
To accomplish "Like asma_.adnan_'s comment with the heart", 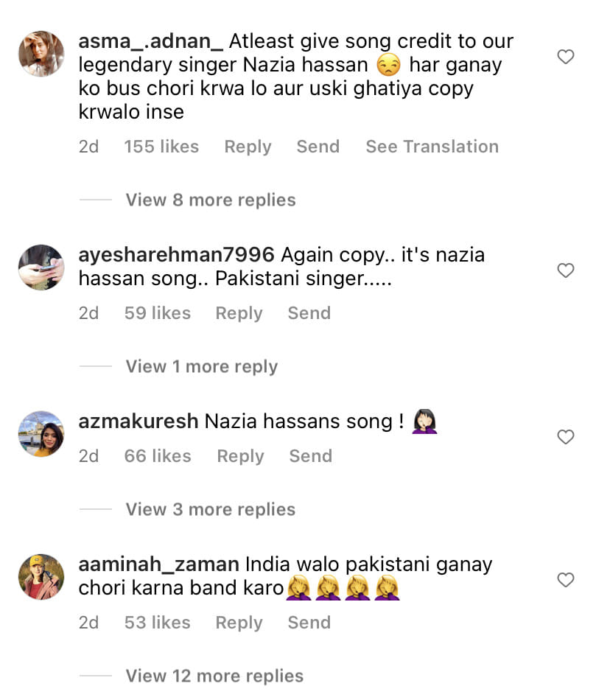I will (x=565, y=57).
